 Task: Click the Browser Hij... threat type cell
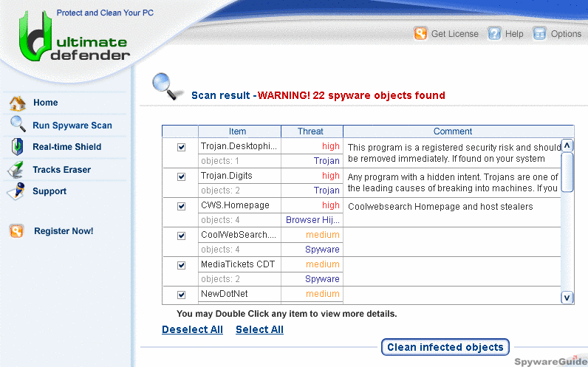(312, 219)
